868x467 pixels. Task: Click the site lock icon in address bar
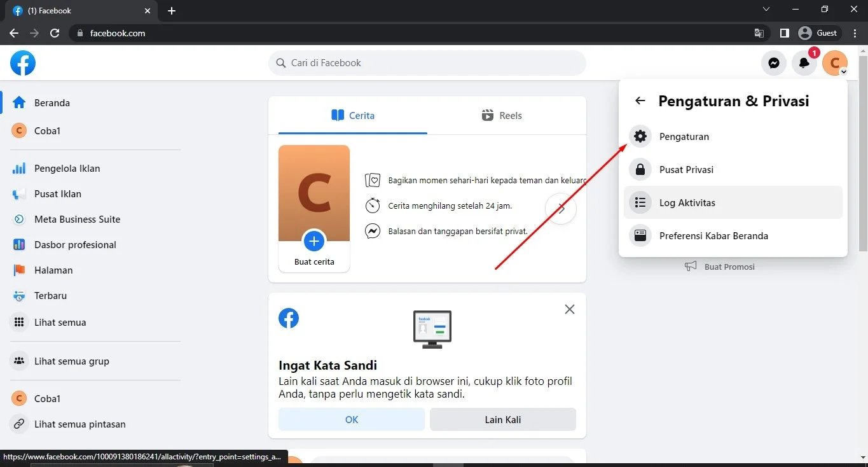point(79,33)
